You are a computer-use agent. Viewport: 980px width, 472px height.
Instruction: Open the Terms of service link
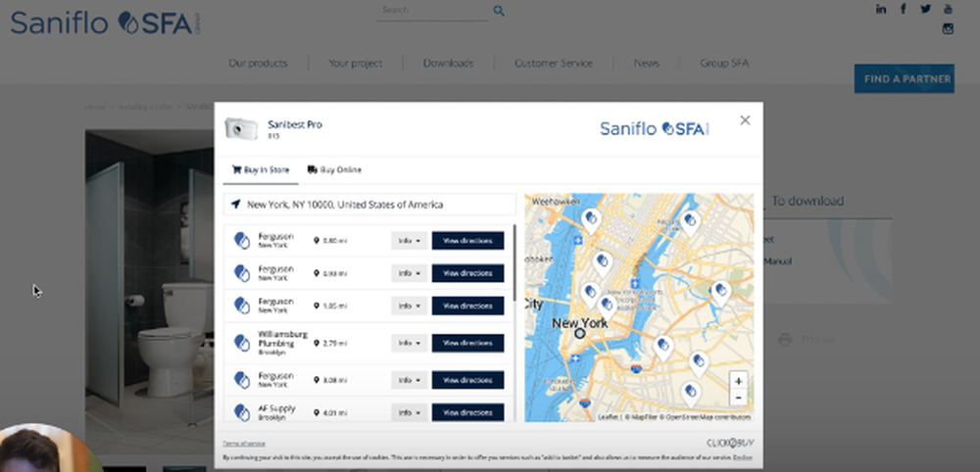pos(244,444)
